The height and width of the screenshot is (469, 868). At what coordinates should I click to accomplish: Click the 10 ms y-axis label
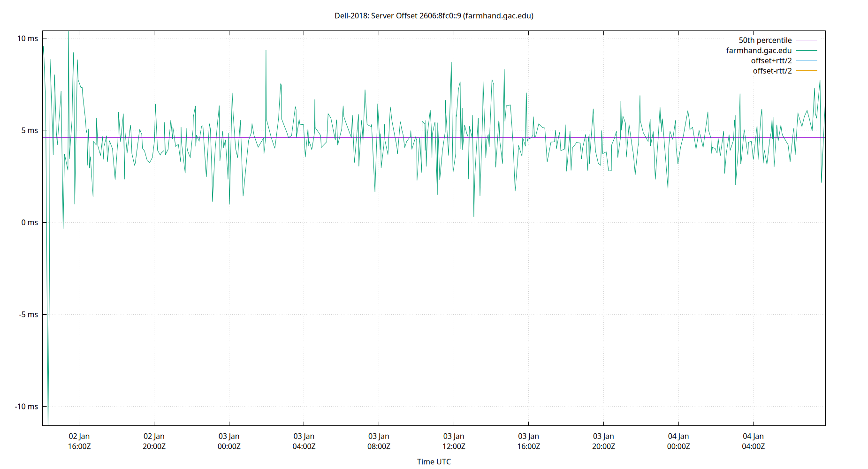[x=27, y=38]
